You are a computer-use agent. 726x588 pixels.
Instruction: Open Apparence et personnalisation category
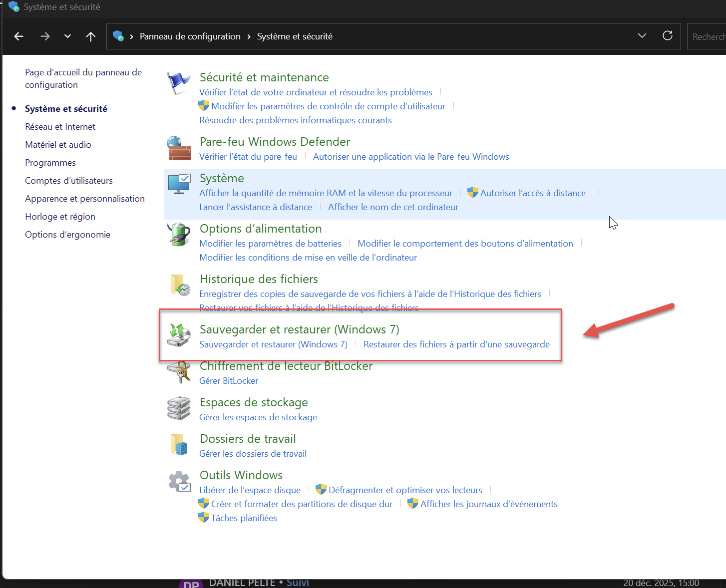pos(85,199)
